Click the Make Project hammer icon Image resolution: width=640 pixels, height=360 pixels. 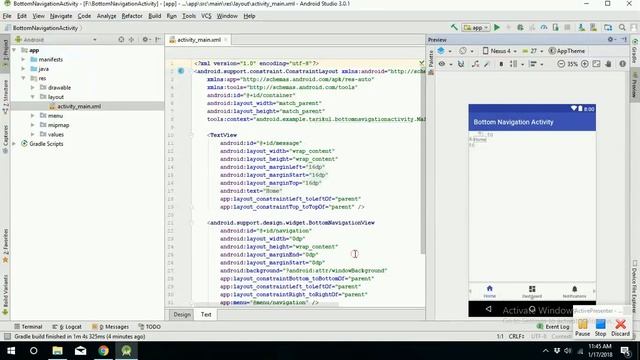coord(454,27)
